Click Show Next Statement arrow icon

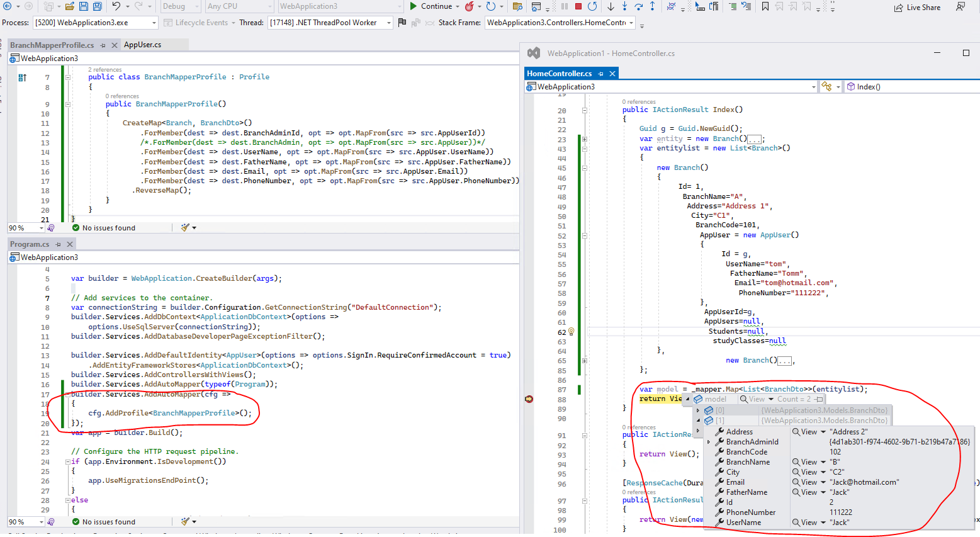pos(611,6)
